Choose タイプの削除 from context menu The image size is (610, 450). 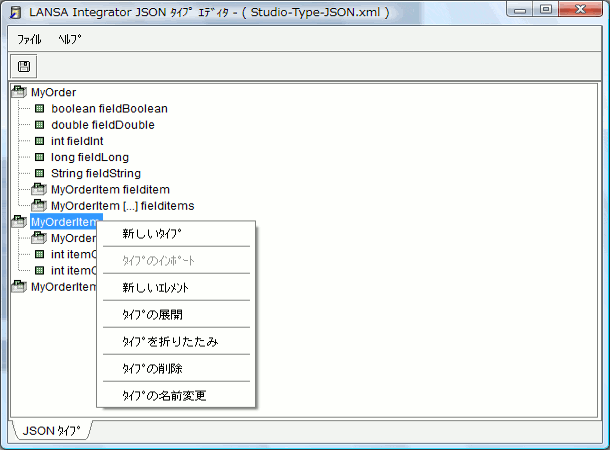pyautogui.click(x=176, y=368)
